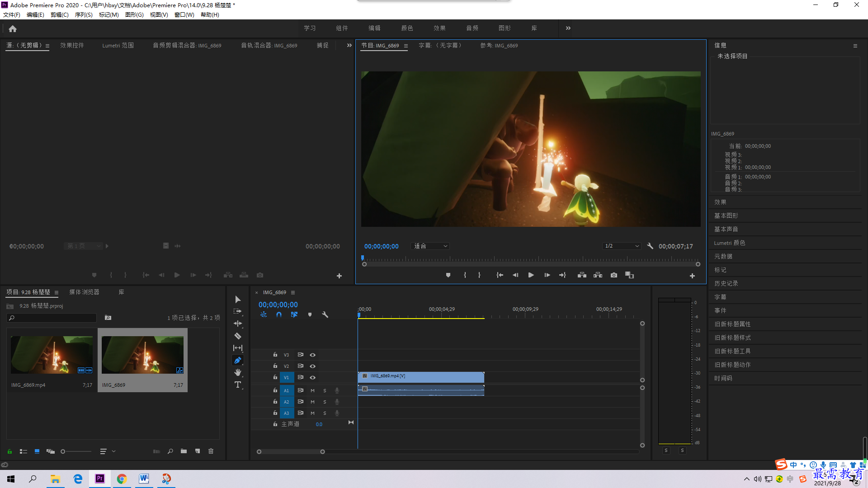Open 文件(F) menu
Image resolution: width=868 pixels, height=488 pixels.
tap(12, 14)
